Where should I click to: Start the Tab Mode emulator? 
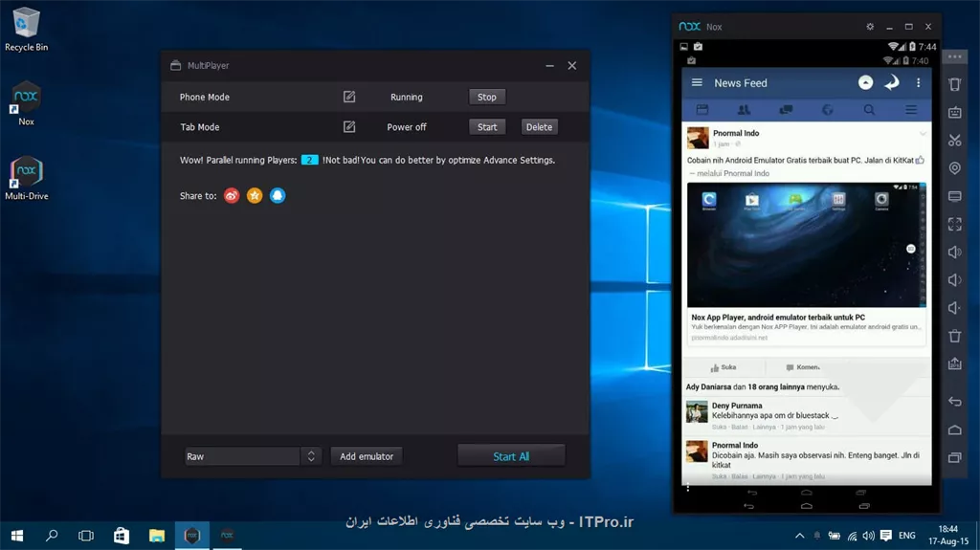(x=487, y=127)
